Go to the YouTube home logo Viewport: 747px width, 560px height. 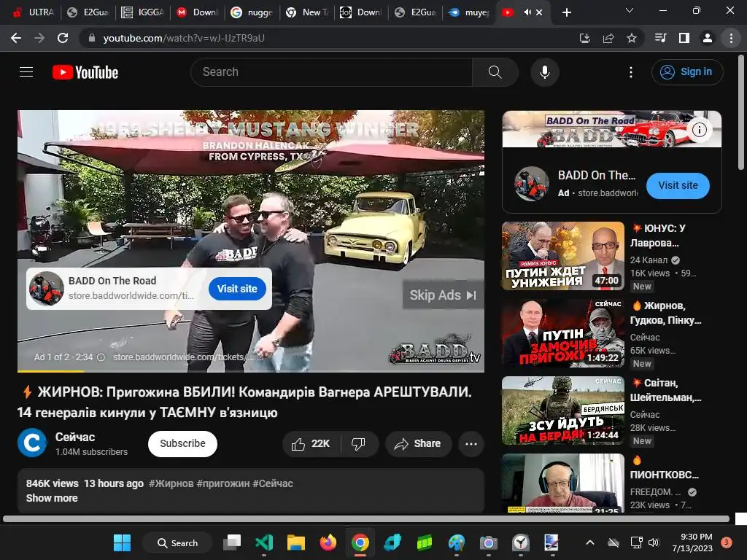point(85,72)
